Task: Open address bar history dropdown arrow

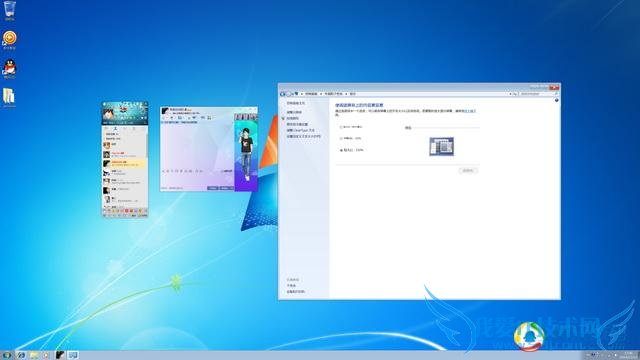Action: coord(510,94)
